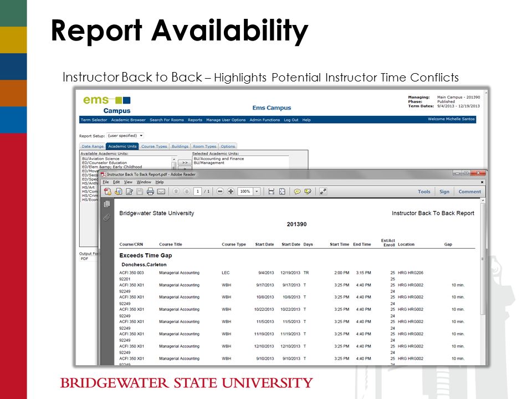Image resolution: width=532 pixels, height=399 pixels.
Task: Click instructor name Donchess,Carleton
Action: coord(144,265)
